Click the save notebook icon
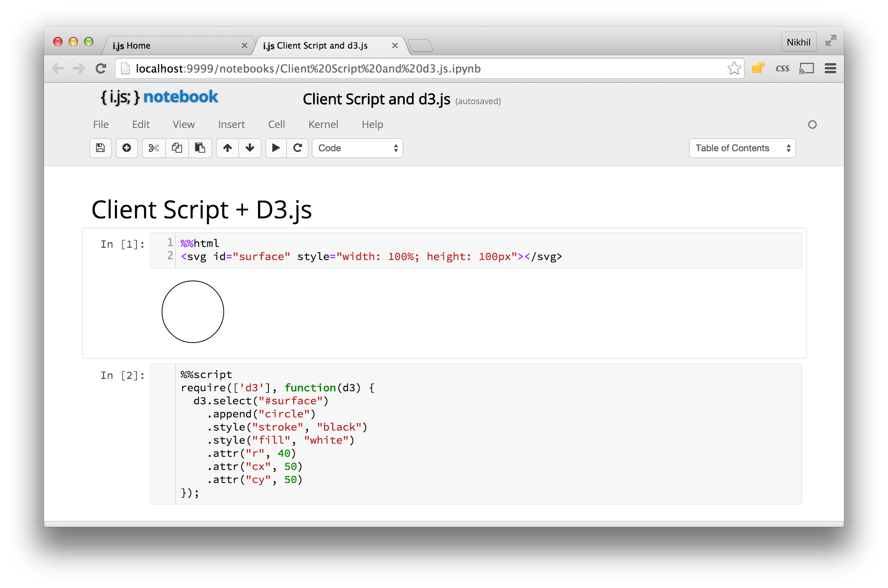 100,148
